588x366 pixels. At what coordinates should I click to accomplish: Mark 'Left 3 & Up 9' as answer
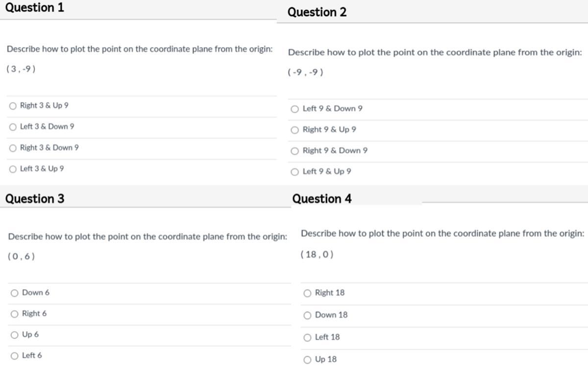click(13, 169)
